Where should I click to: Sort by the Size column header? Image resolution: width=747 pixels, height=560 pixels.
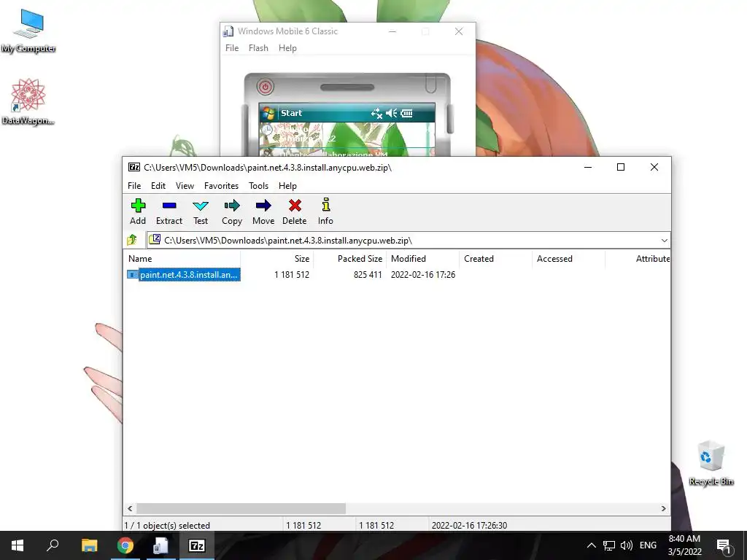point(276,259)
